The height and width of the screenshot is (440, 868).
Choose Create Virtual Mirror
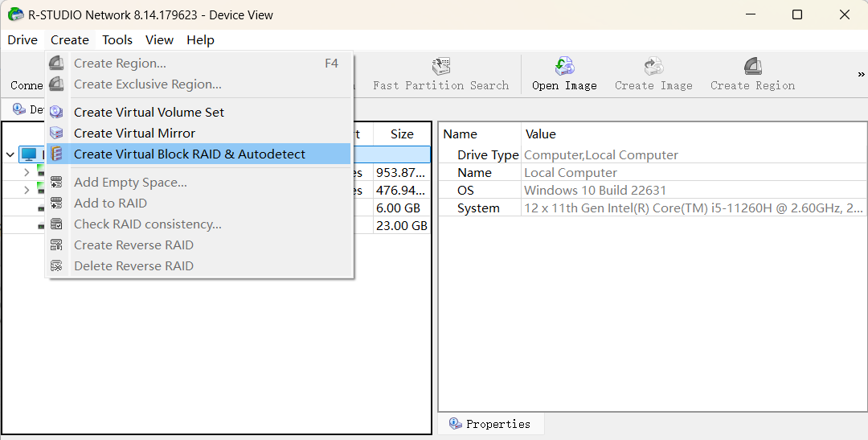(x=199, y=133)
